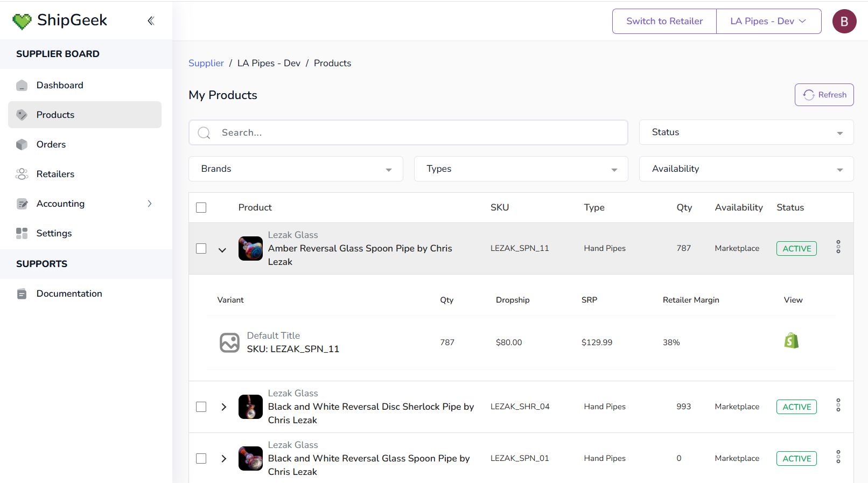
Task: Click the Accounting ledger icon
Action: click(x=22, y=204)
